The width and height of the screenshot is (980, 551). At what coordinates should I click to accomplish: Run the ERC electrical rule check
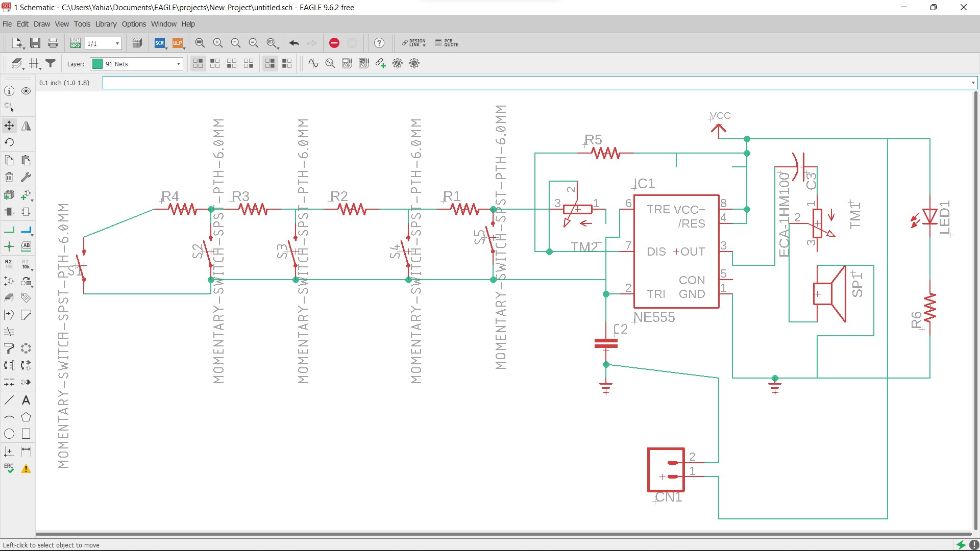click(9, 468)
